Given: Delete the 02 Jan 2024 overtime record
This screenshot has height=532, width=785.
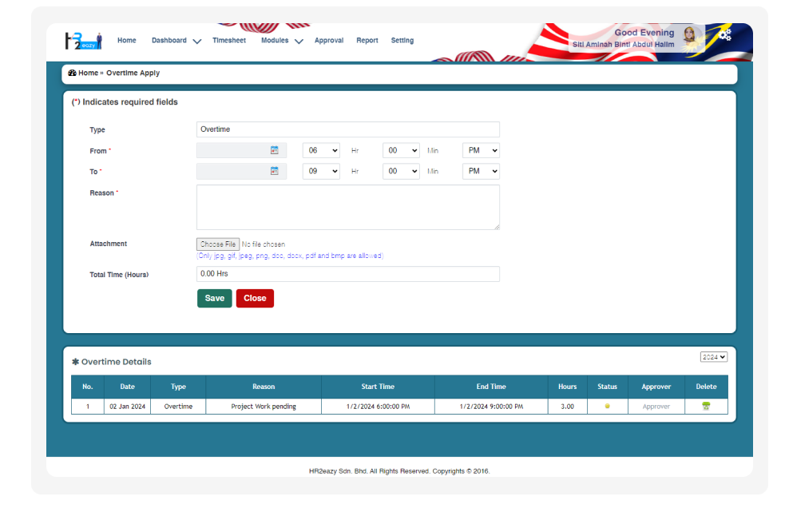Looking at the screenshot, I should [x=706, y=406].
